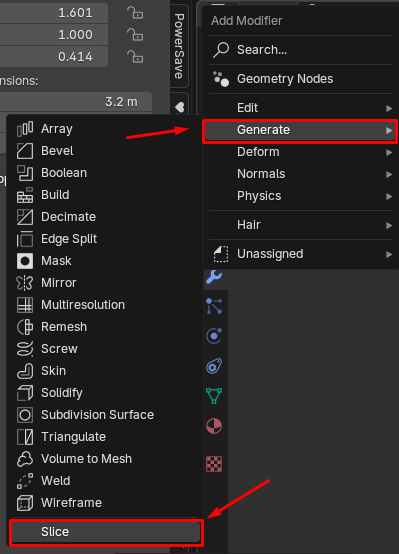Click the Search modifier field
This screenshot has width=399, height=554.
click(301, 50)
